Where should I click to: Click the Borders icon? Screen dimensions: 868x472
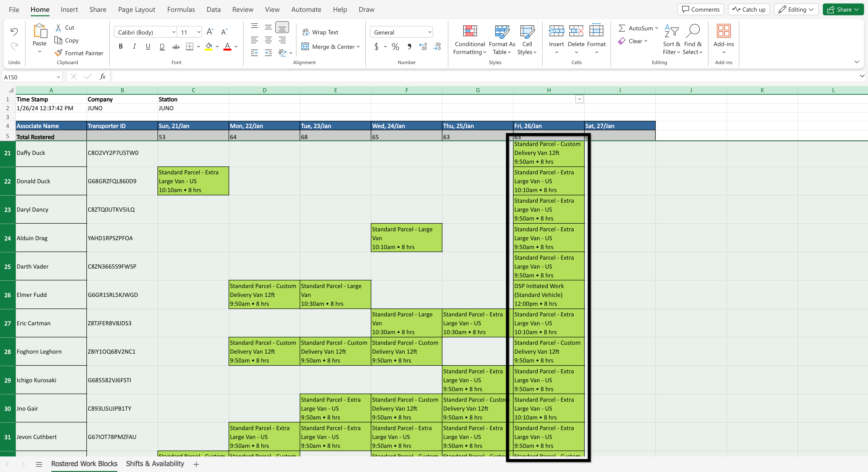[x=190, y=46]
